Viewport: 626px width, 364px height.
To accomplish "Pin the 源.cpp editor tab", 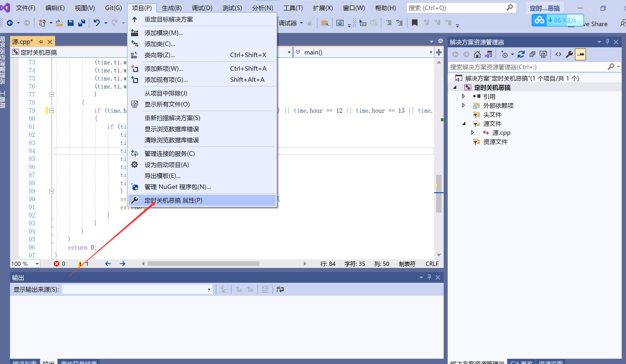I will [41, 42].
